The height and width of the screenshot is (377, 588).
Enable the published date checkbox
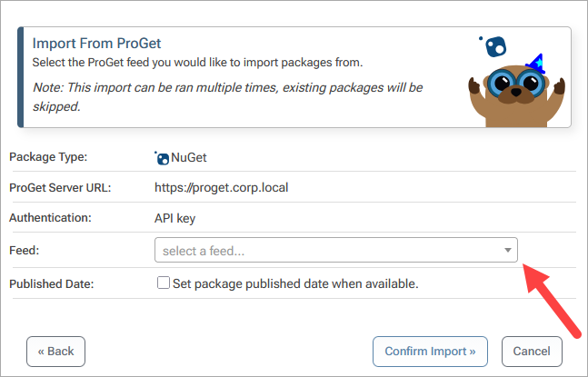pos(164,283)
